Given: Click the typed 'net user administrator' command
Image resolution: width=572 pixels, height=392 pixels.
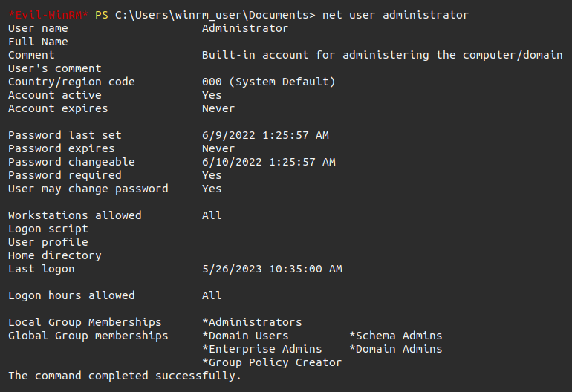Looking at the screenshot, I should click(395, 15).
